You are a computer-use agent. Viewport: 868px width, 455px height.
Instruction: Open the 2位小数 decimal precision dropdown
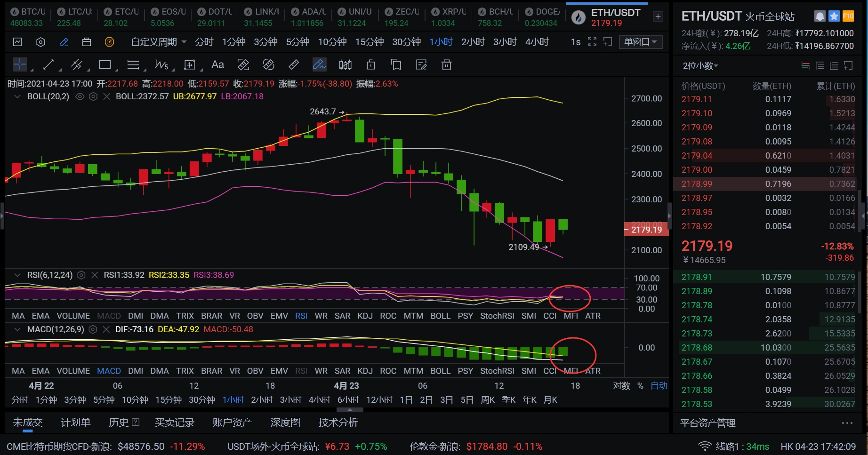tap(700, 66)
